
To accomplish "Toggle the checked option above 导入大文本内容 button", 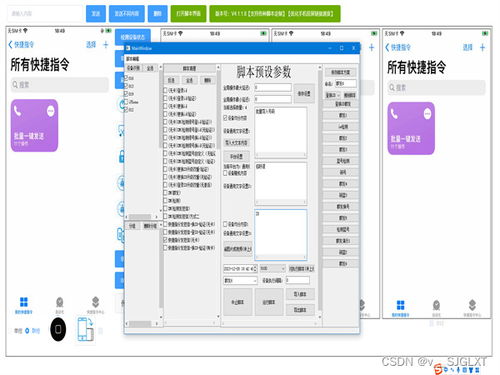I will tap(225, 118).
